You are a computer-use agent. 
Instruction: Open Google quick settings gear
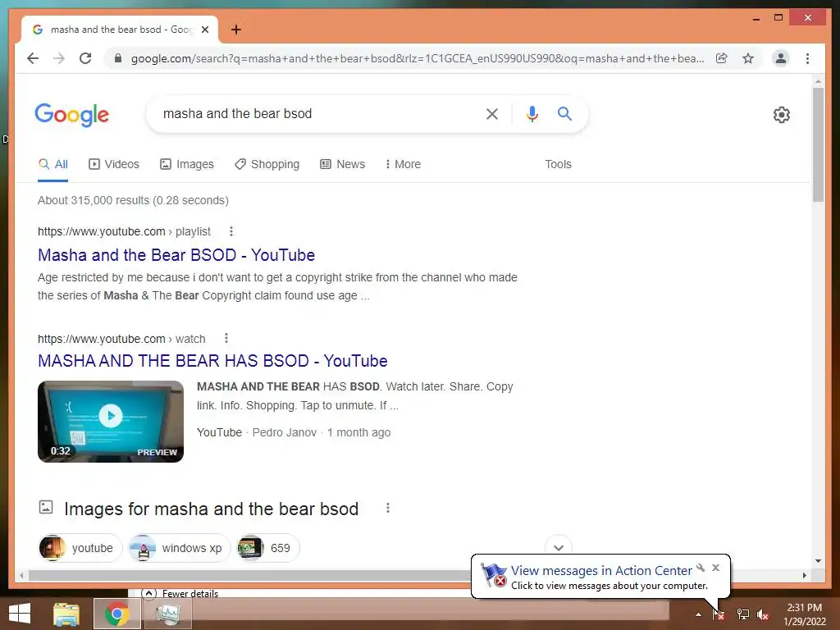[x=782, y=115]
